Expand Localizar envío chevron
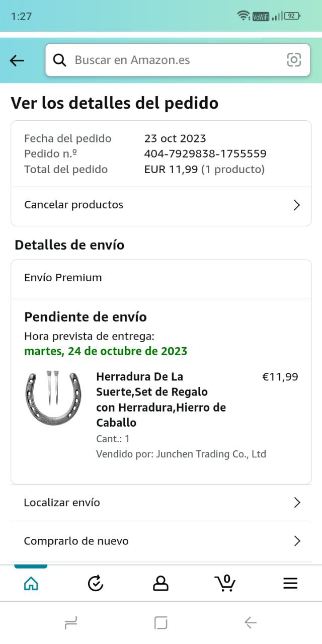 coord(297,503)
